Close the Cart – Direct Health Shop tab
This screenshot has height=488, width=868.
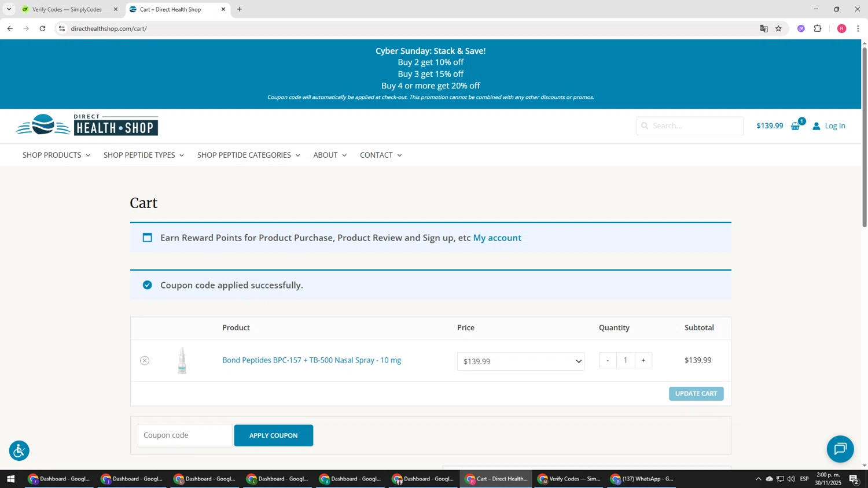tap(223, 9)
